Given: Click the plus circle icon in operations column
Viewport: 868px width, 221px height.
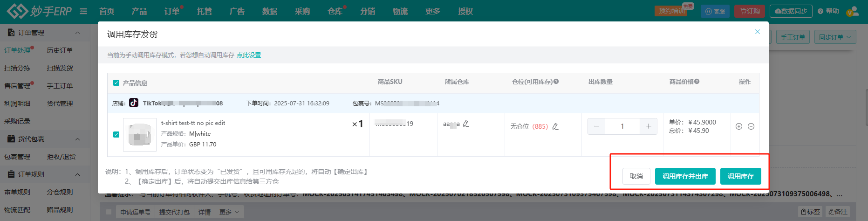Looking at the screenshot, I should [738, 126].
